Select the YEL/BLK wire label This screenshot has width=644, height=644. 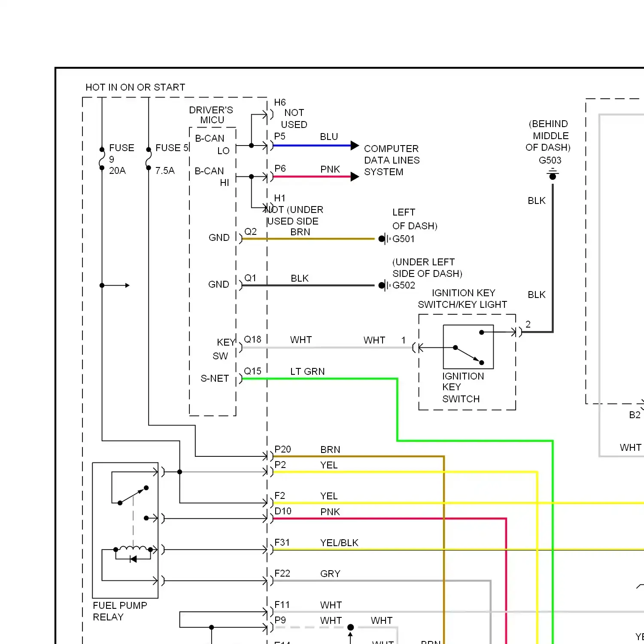tap(339, 543)
